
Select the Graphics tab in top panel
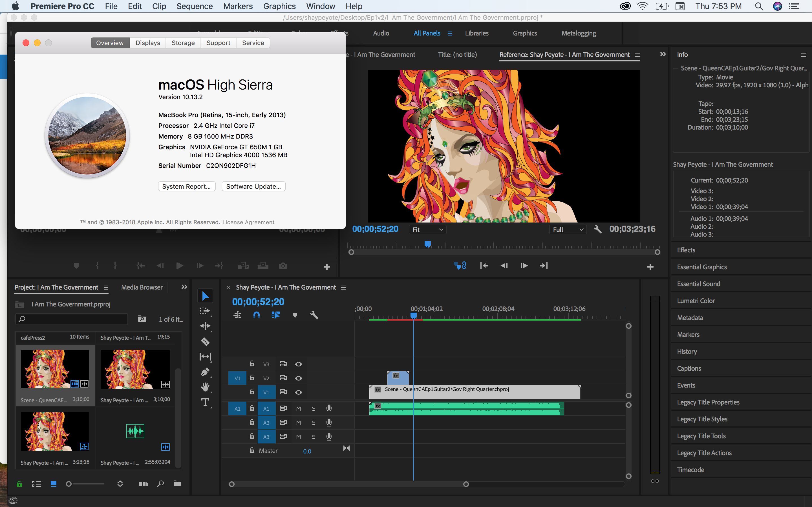(x=524, y=33)
